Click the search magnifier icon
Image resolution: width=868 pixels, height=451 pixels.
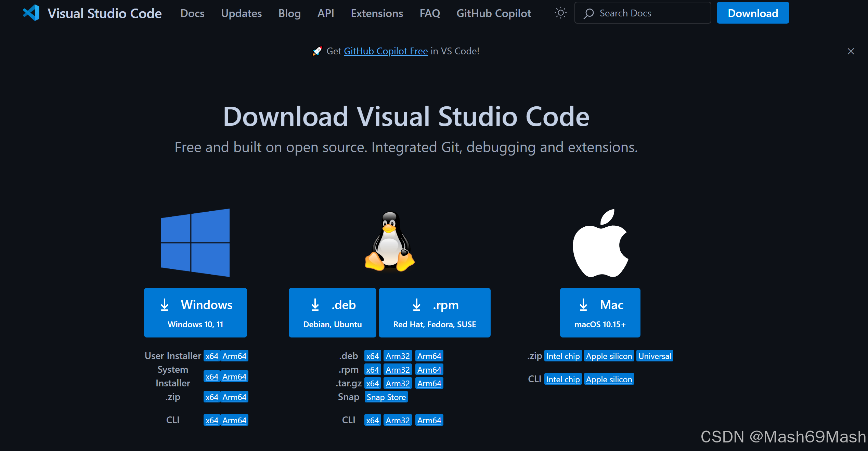(588, 13)
